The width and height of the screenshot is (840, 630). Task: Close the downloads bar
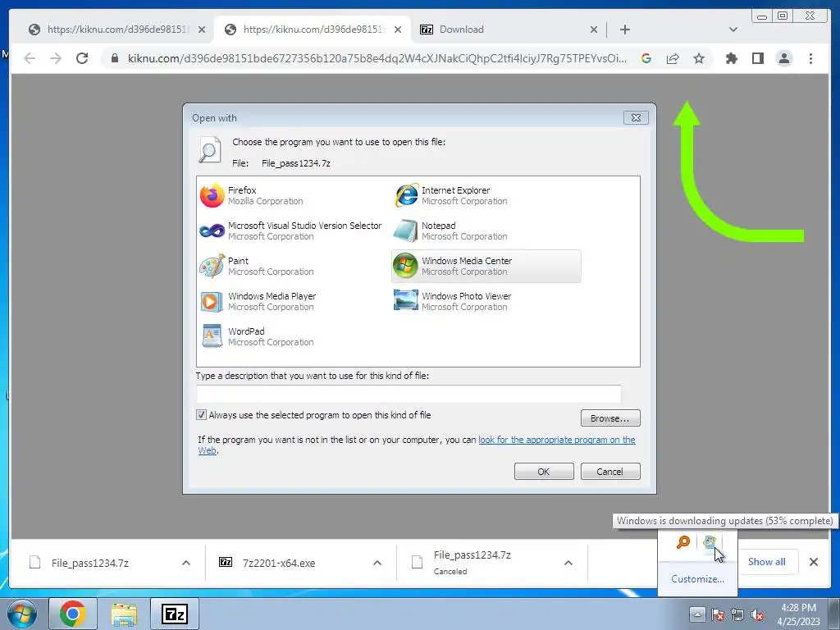pyautogui.click(x=814, y=561)
